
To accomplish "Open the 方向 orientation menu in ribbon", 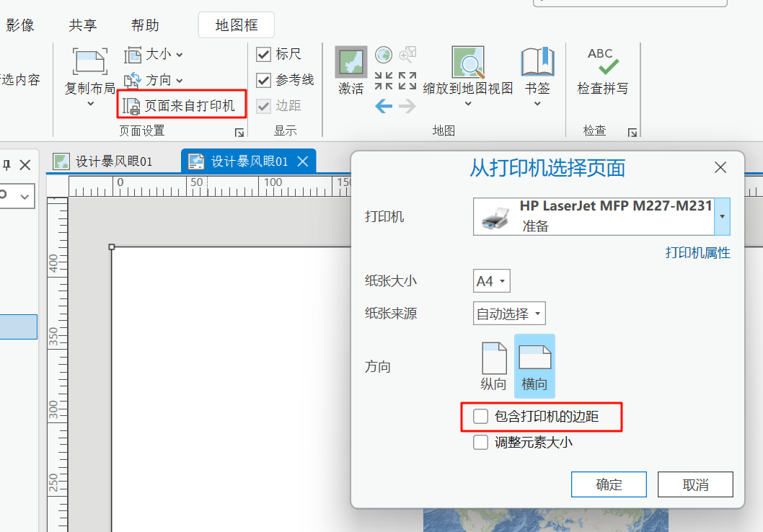I will (154, 80).
